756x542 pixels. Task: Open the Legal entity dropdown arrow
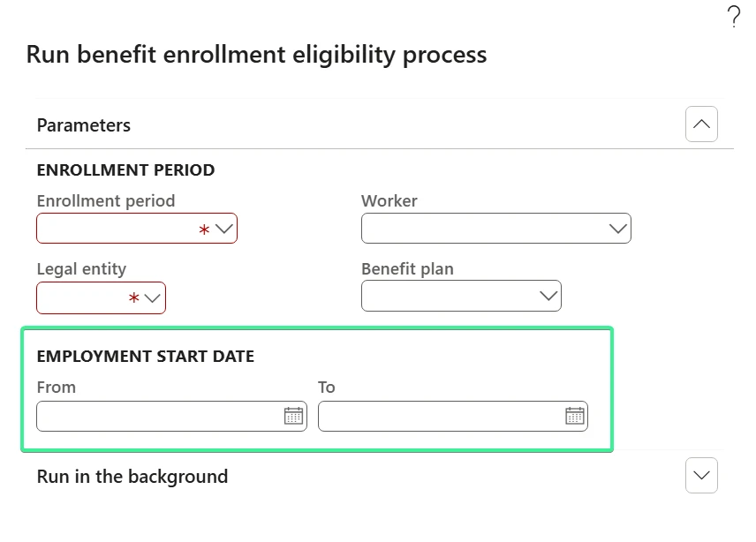point(153,298)
